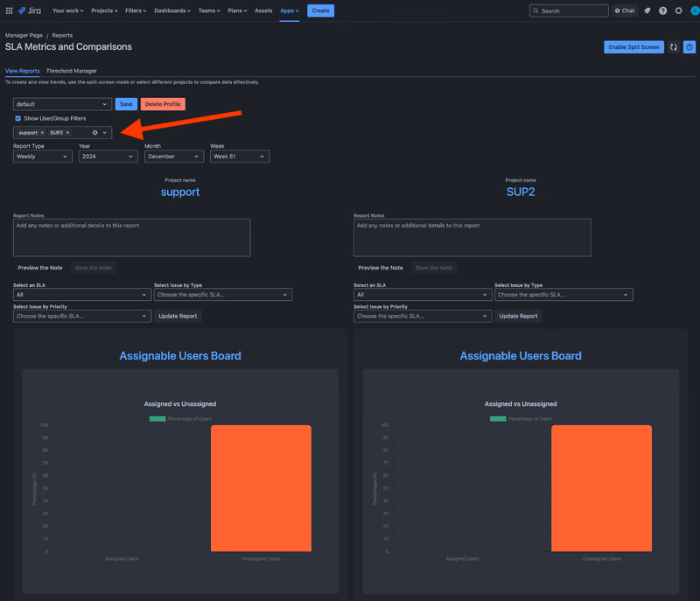
Task: Open Select Issue by Priority dropdown for support
Action: 82,316
